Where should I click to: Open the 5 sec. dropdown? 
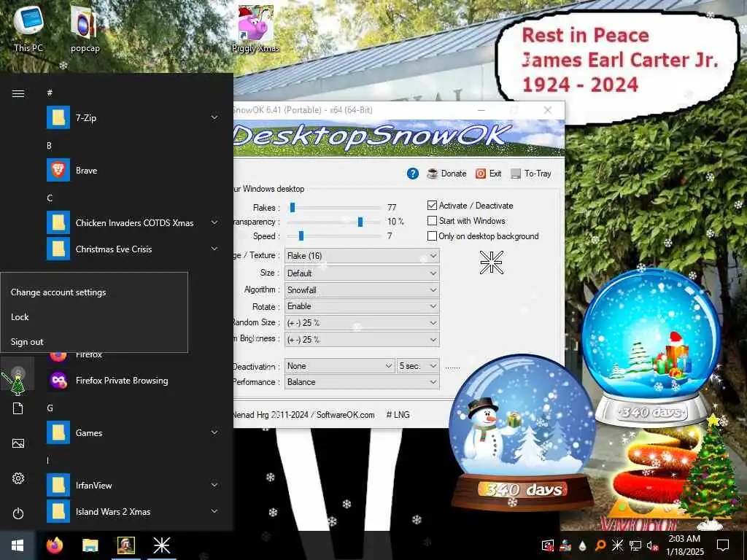(418, 366)
